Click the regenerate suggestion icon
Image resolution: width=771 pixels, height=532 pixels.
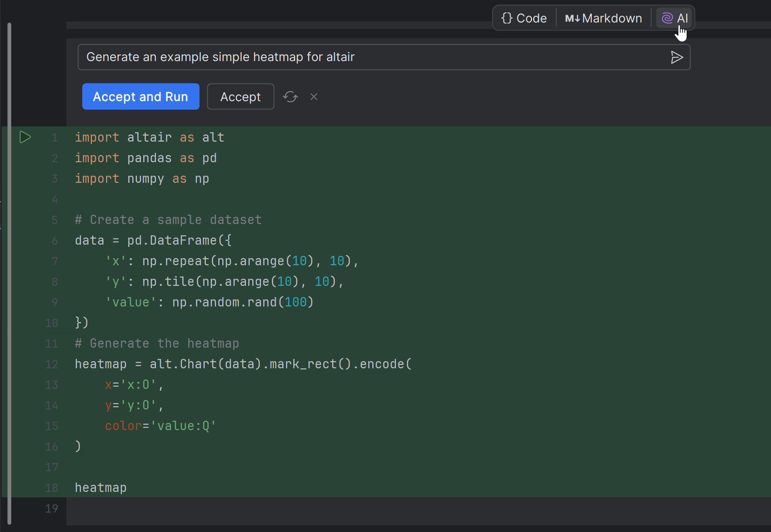click(290, 97)
